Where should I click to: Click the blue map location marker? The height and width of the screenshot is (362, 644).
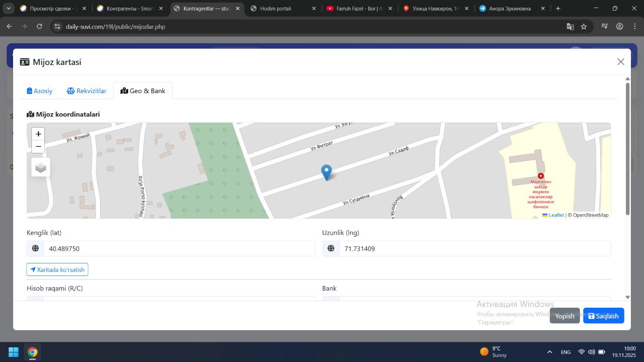click(327, 172)
